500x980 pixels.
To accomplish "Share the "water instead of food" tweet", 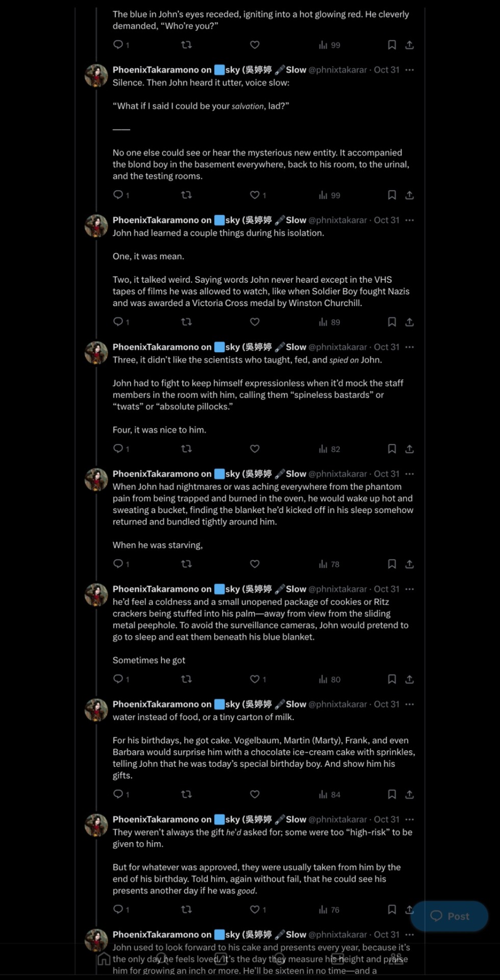I will (x=409, y=795).
